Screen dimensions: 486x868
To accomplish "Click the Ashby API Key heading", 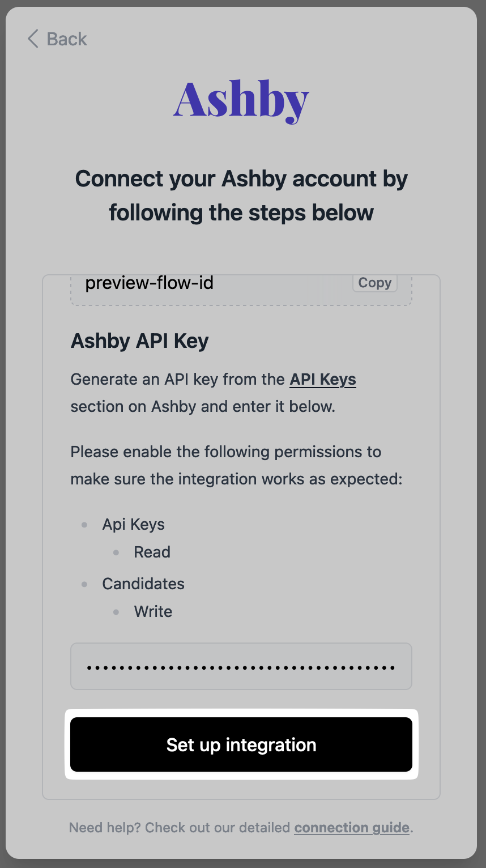I will coord(139,341).
